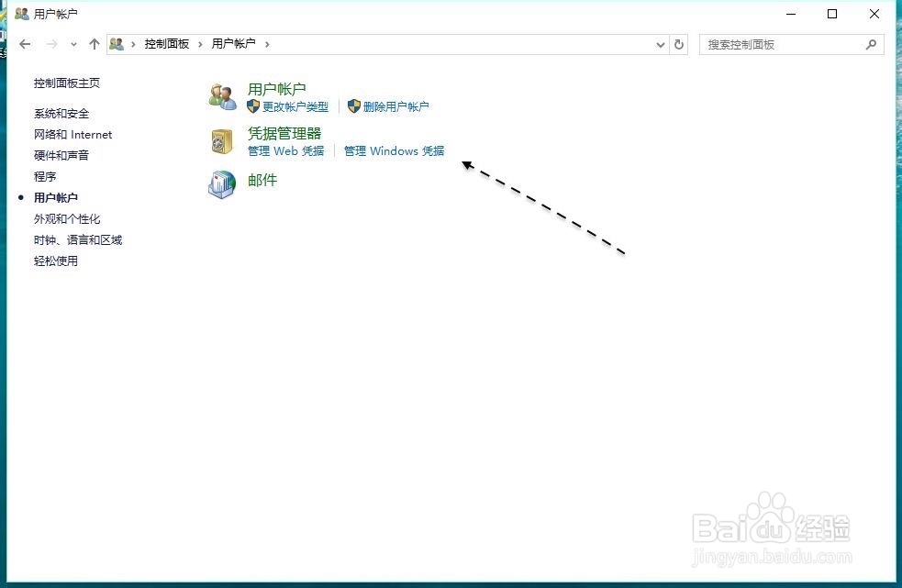
Task: Expand the address bar history dropdown
Action: [x=661, y=44]
